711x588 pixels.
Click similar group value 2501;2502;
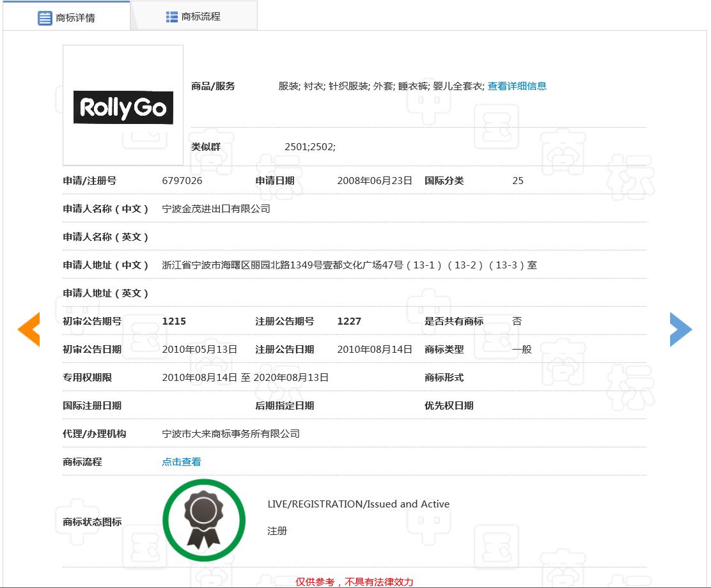(310, 147)
